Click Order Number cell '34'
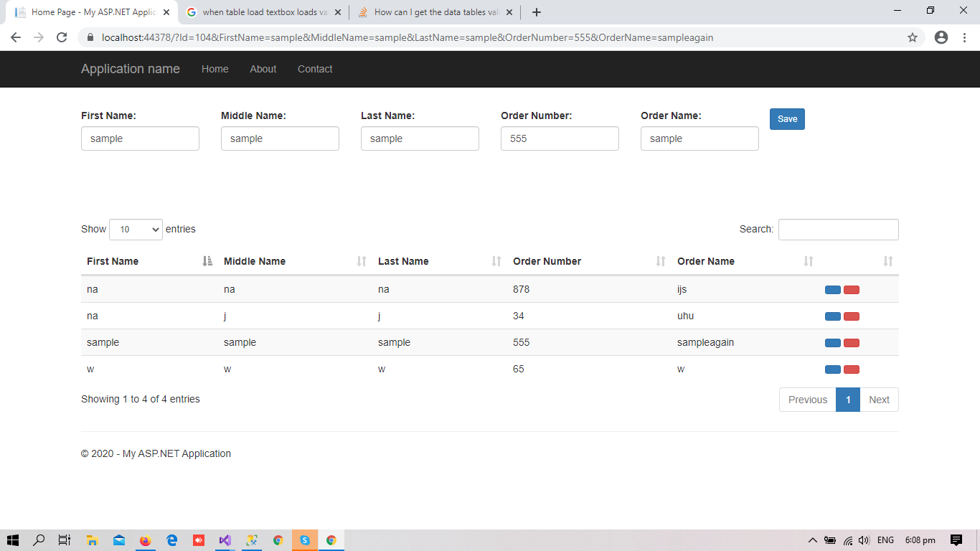The height and width of the screenshot is (551, 980). (x=519, y=316)
